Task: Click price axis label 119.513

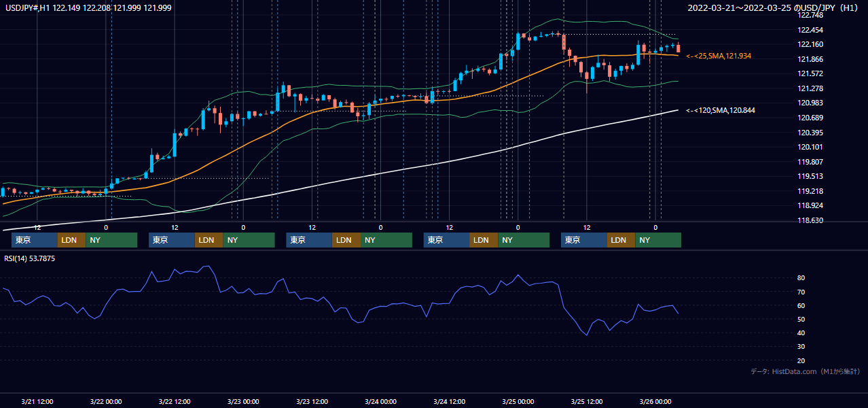Action: 810,177
